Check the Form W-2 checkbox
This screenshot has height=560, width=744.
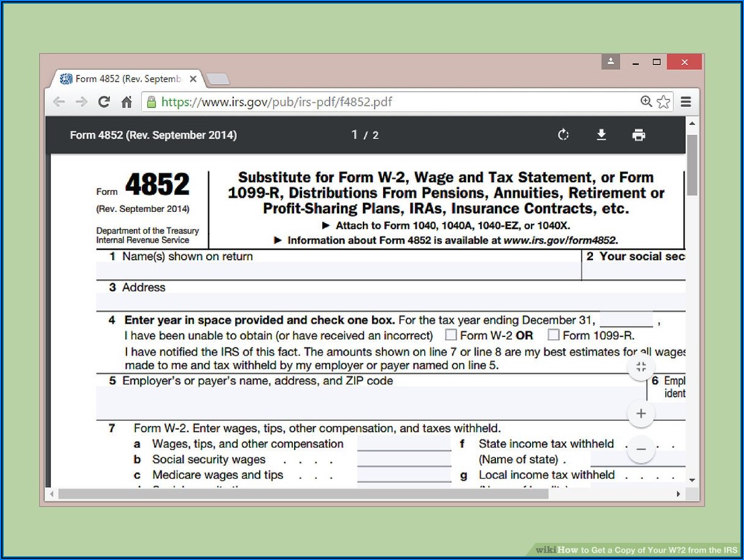pos(451,335)
